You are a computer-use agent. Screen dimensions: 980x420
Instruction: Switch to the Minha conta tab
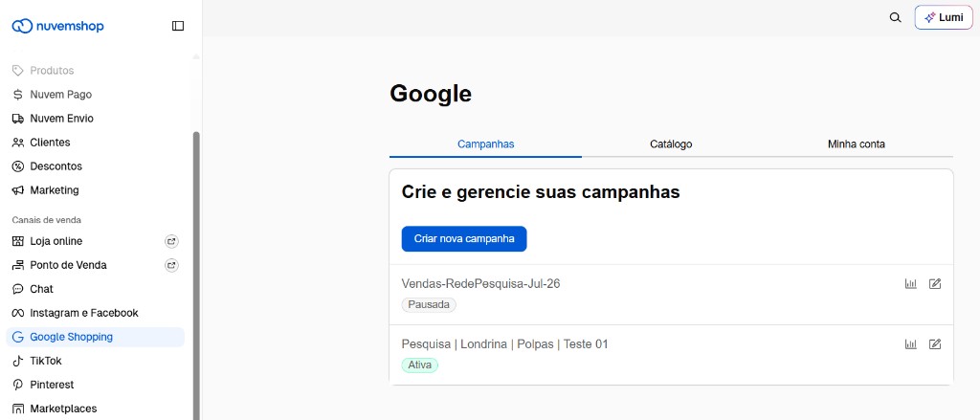(x=857, y=144)
